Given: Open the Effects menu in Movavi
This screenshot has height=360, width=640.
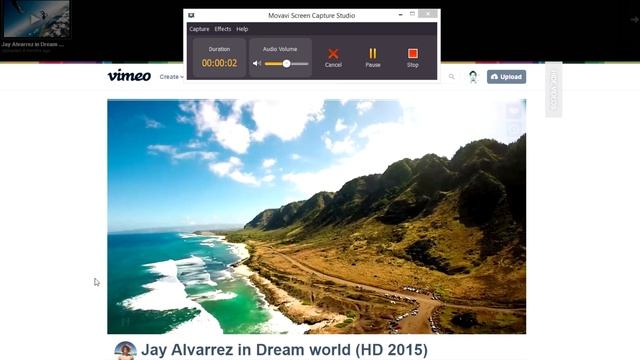Looking at the screenshot, I should (222, 29).
